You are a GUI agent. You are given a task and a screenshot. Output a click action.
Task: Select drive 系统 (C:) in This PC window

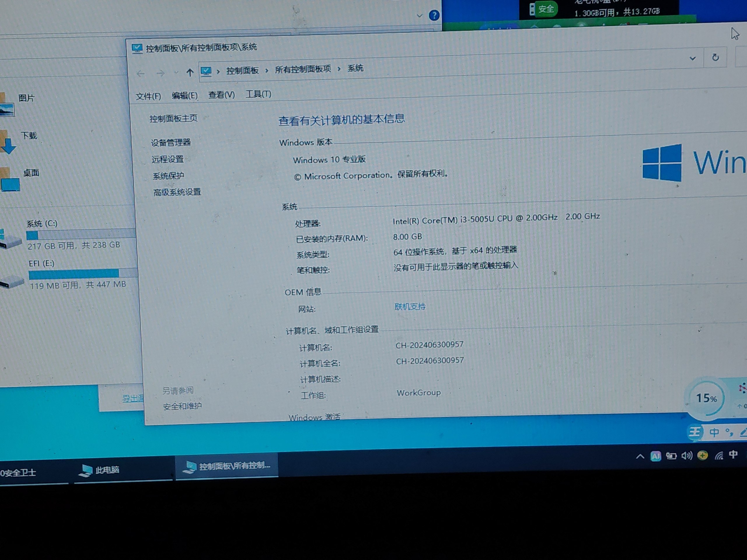pos(42,223)
